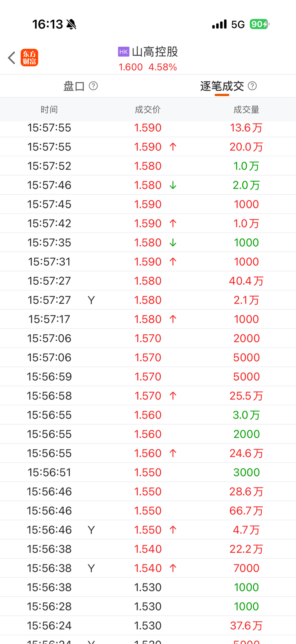Switch to the 盘口 tab
The height and width of the screenshot is (644, 296).
tap(74, 86)
